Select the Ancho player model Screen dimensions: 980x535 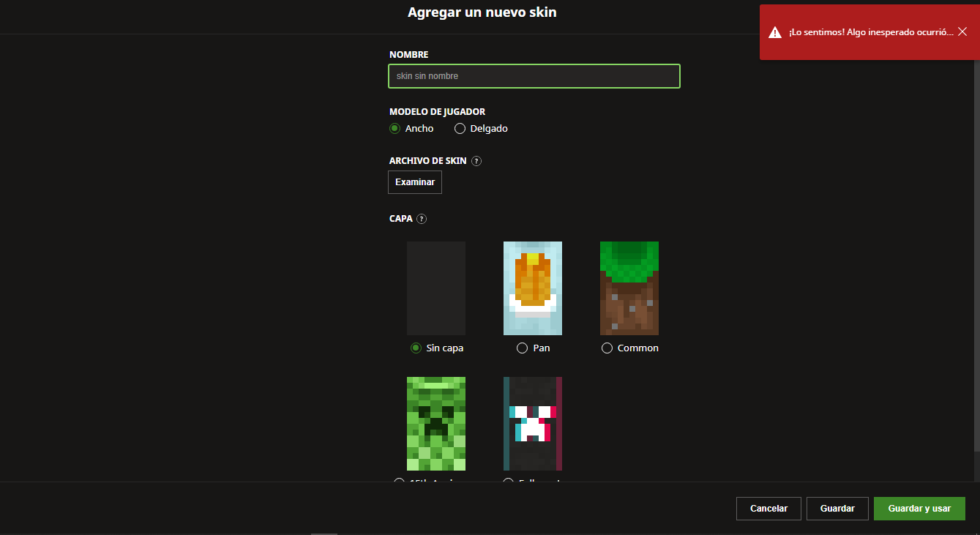395,129
